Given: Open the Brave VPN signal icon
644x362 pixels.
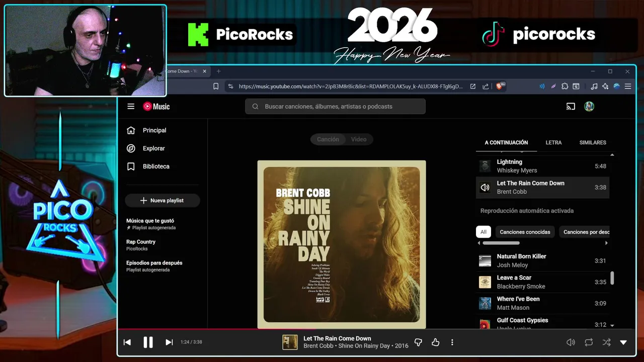Looking at the screenshot, I should click(542, 86).
